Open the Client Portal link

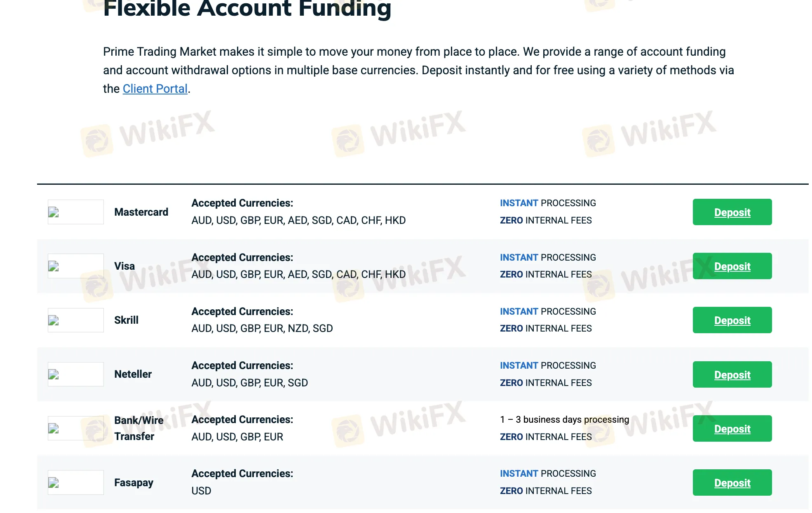pyautogui.click(x=155, y=89)
